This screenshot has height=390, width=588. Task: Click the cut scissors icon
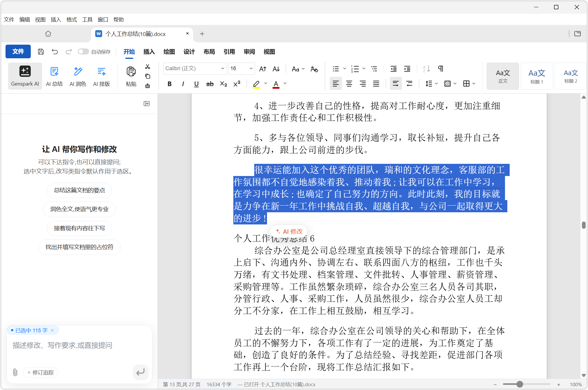point(148,67)
